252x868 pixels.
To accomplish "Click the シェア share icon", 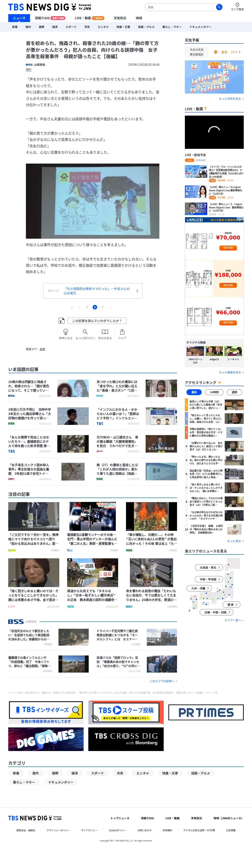I will pyautogui.click(x=122, y=331).
